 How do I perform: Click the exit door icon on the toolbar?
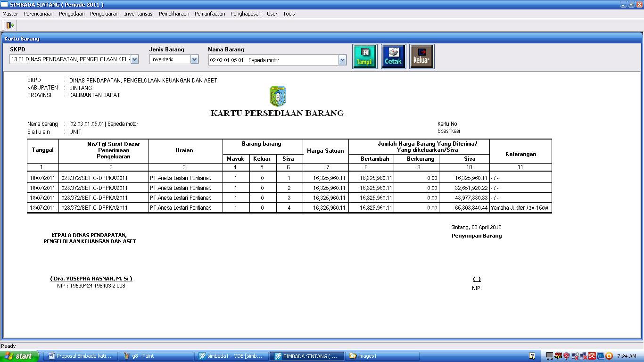pyautogui.click(x=9, y=25)
